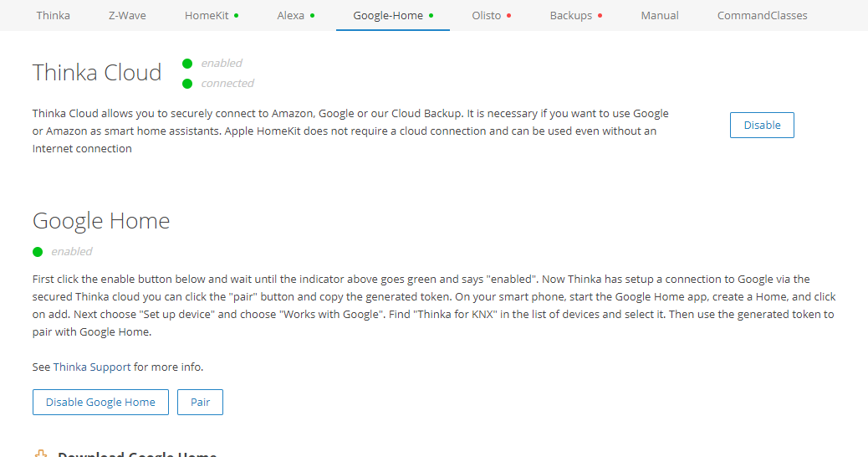Viewport: 868px width, 457px height.
Task: Open the Olisto tab
Action: pos(487,15)
